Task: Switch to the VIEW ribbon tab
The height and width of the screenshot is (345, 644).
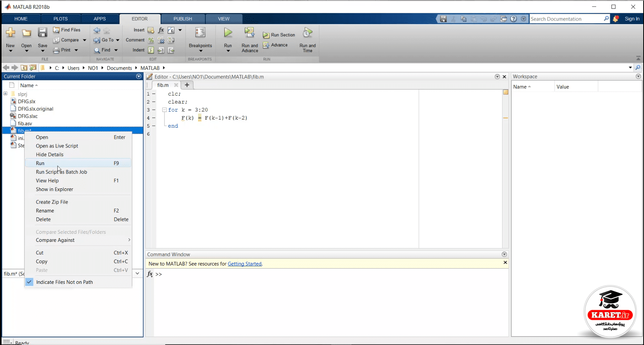Action: (x=224, y=19)
